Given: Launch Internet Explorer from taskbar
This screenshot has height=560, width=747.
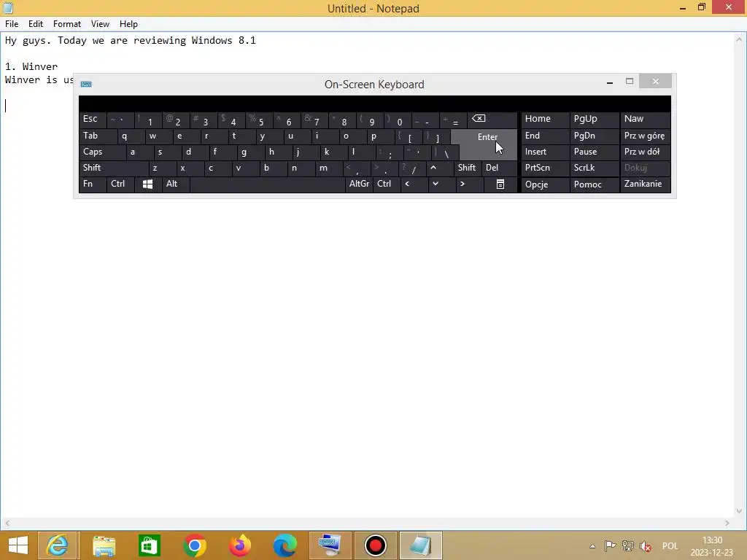Looking at the screenshot, I should point(57,545).
